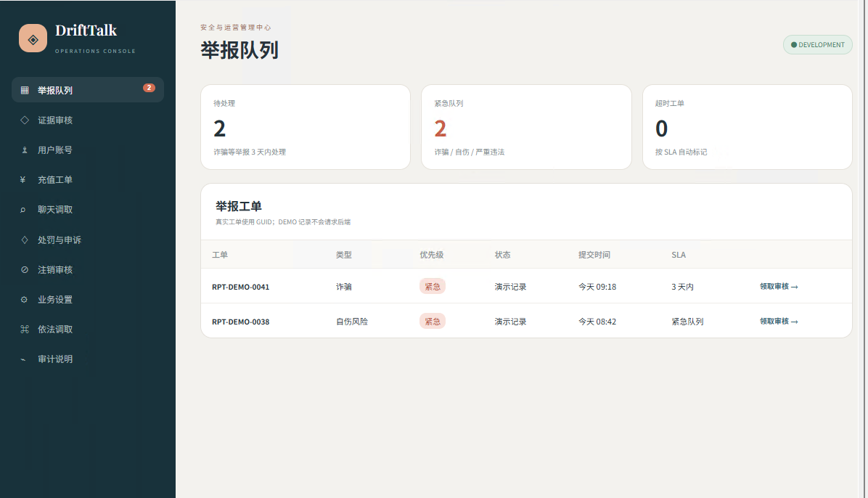The width and height of the screenshot is (868, 498).
Task: Click the 提交时间 column header
Action: pyautogui.click(x=594, y=255)
